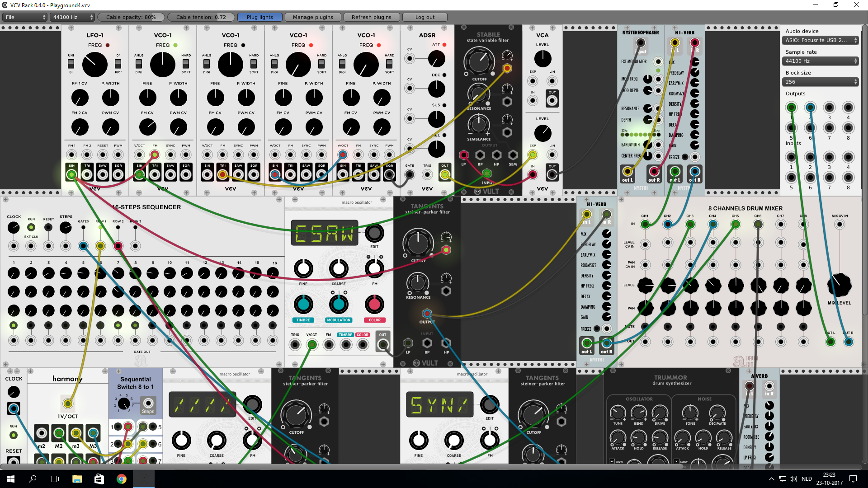Click the Nystereophaser out L jack
Image resolution: width=868 pixels, height=488 pixels.
point(627,171)
